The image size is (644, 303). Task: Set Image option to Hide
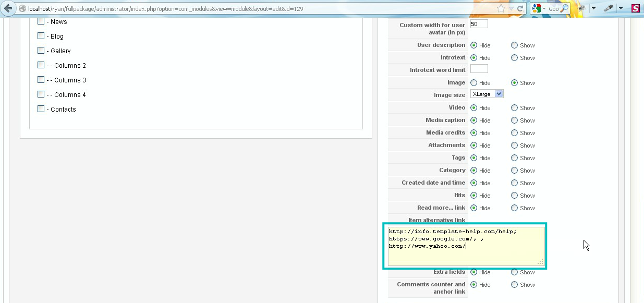click(x=473, y=83)
